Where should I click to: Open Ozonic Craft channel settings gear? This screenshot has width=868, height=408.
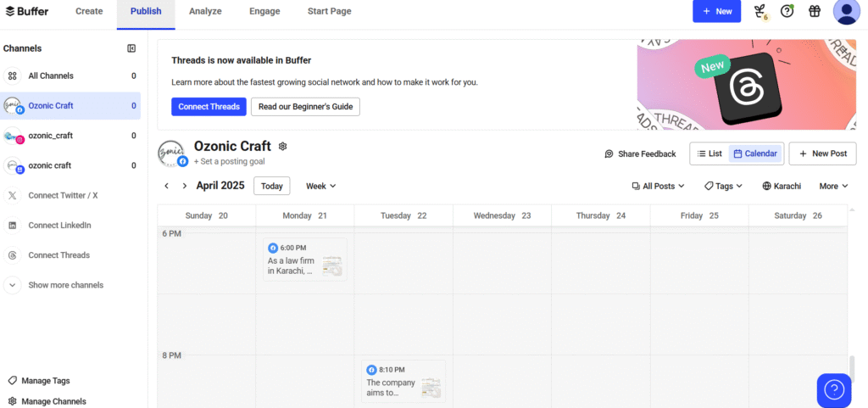tap(283, 146)
